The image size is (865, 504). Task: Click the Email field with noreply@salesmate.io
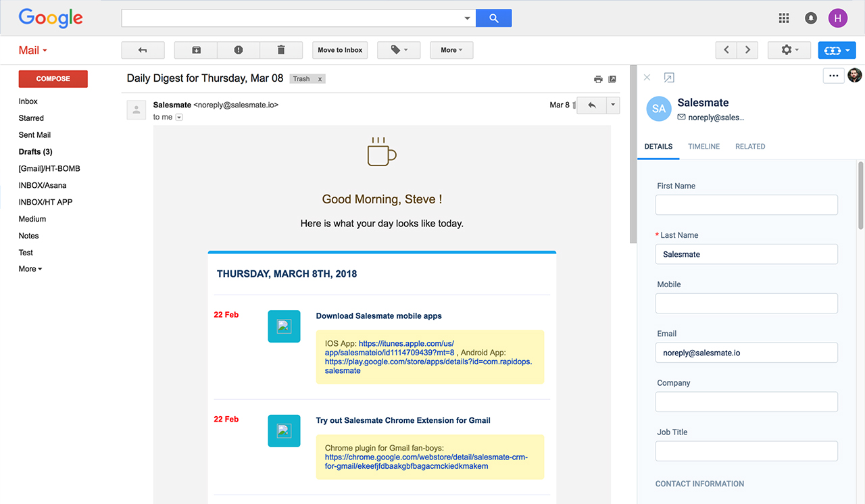click(x=747, y=353)
